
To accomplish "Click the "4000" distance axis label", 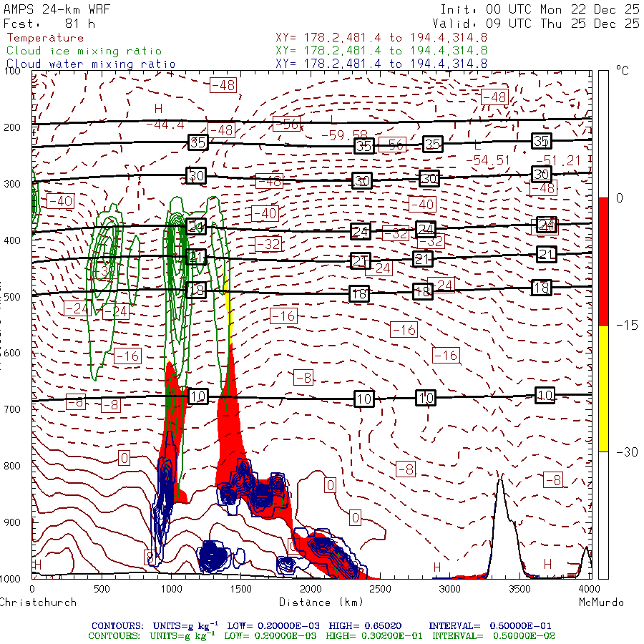I will coord(589,589).
